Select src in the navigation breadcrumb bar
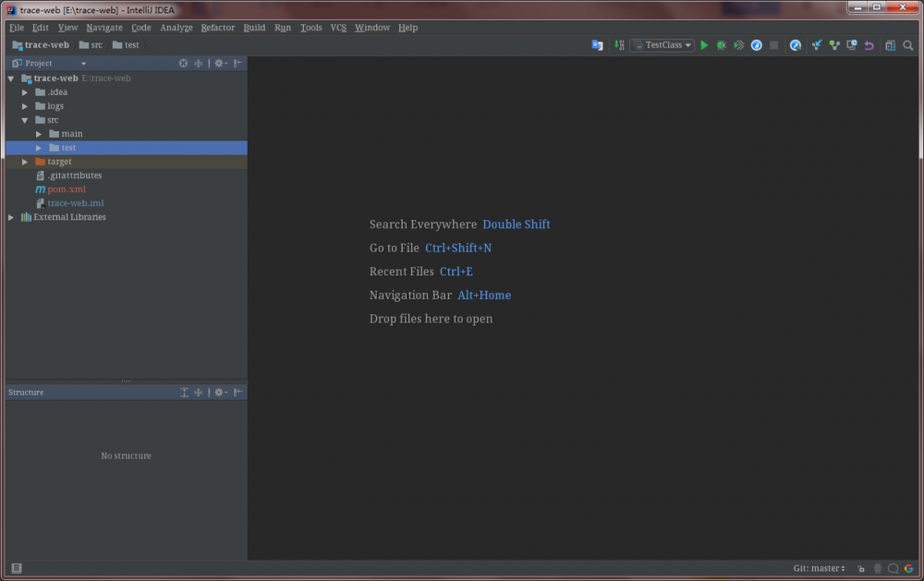 coord(91,44)
